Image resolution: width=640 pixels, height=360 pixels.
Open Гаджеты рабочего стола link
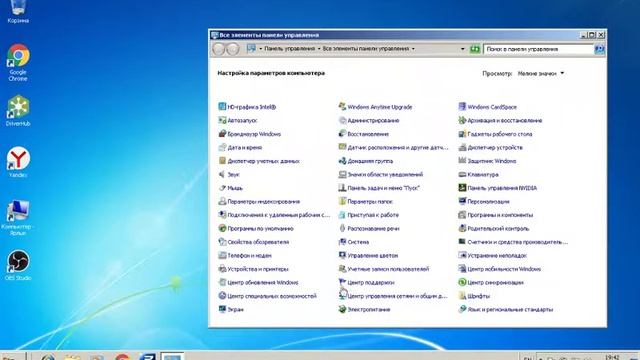pos(500,134)
